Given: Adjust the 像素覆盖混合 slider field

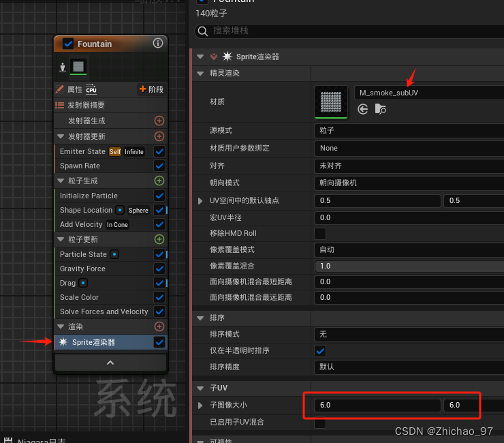Looking at the screenshot, I should (409, 266).
